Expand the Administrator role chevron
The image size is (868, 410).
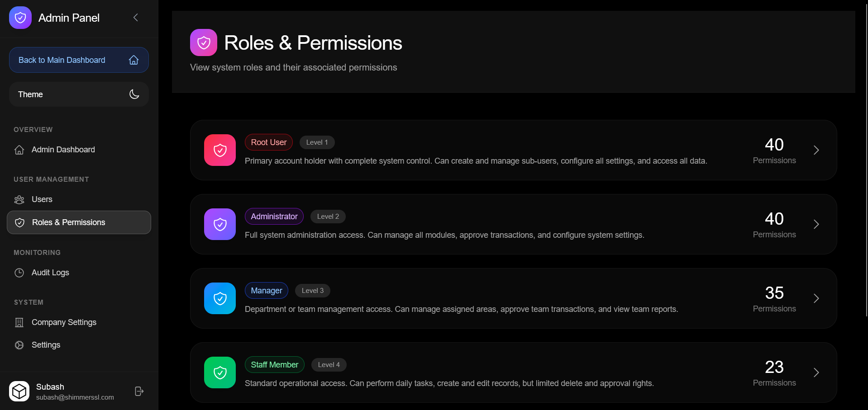click(816, 224)
